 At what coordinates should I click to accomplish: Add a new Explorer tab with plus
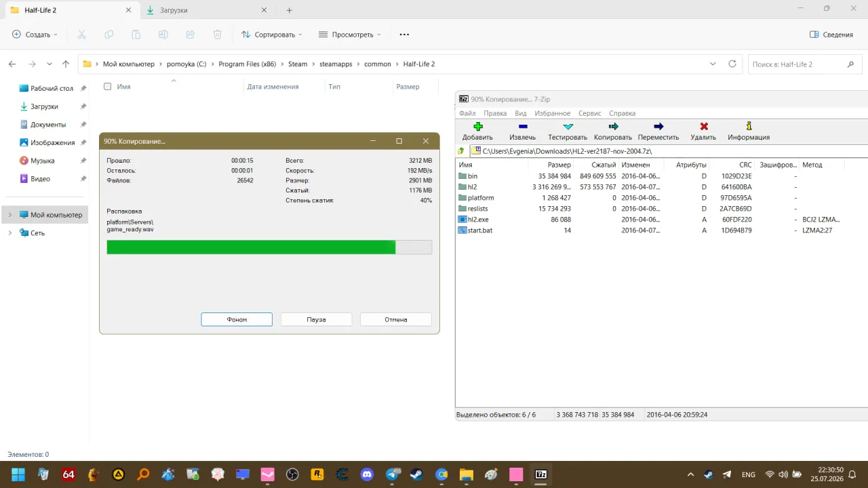(290, 10)
